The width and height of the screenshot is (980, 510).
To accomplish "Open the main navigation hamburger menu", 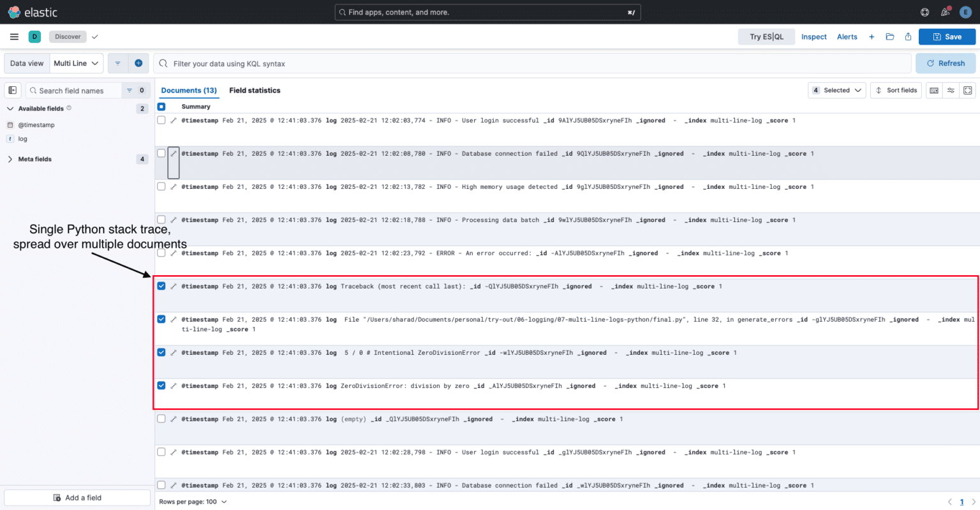I will pyautogui.click(x=14, y=36).
